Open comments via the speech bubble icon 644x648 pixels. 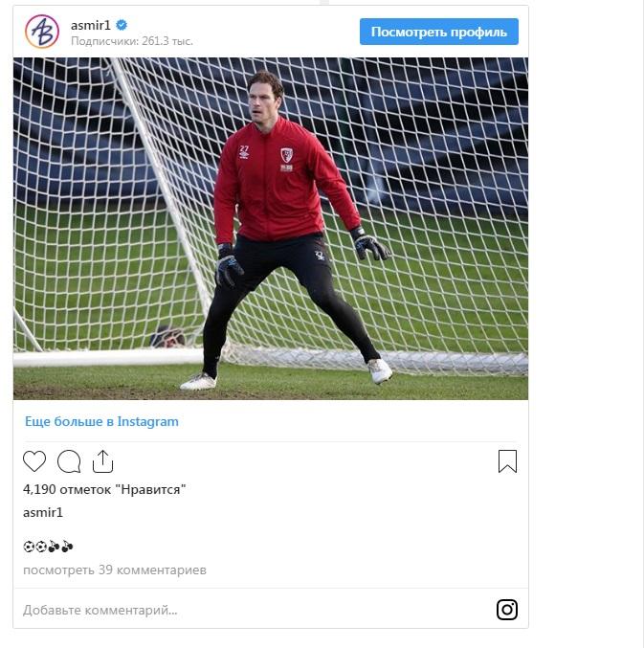(x=69, y=461)
